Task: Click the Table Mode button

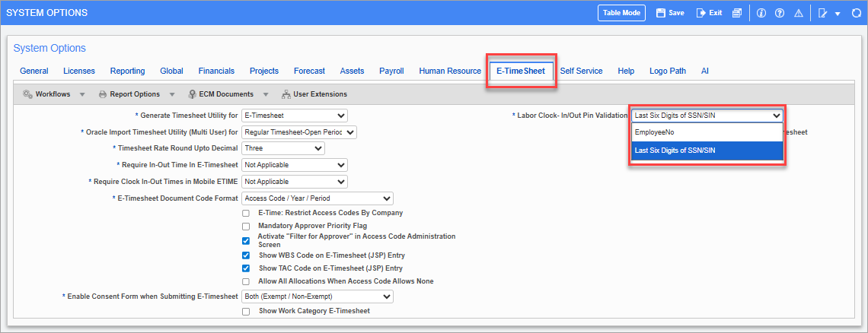Action: pos(621,13)
